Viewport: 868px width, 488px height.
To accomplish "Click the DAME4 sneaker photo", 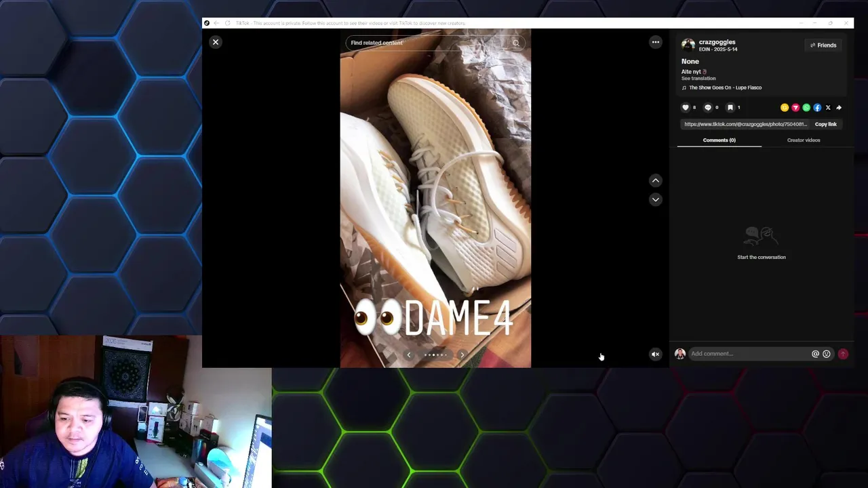I will click(x=435, y=198).
